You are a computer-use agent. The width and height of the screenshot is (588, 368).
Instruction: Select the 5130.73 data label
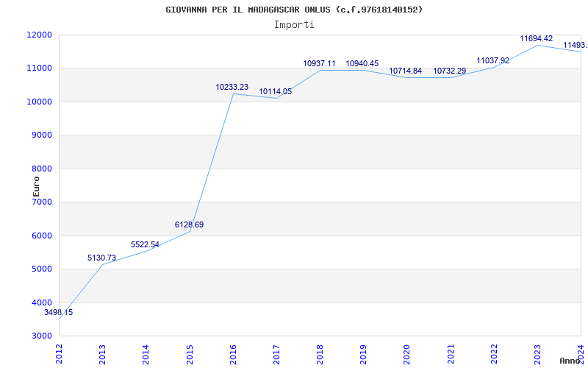[101, 258]
